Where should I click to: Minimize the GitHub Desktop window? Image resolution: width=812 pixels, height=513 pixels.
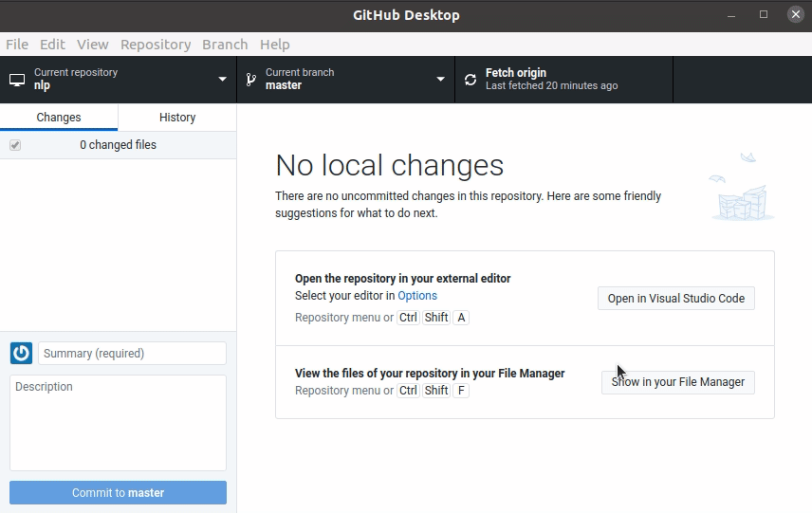731,15
